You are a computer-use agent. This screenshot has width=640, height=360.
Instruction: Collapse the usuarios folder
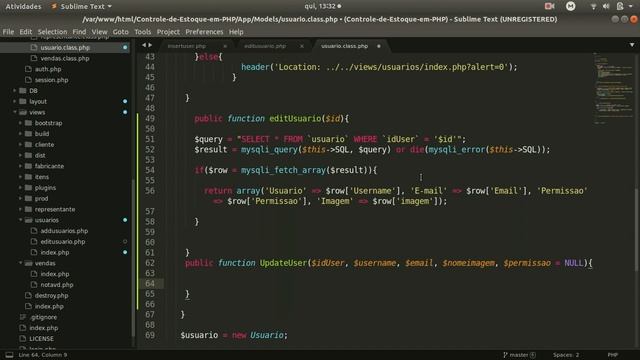[20, 220]
